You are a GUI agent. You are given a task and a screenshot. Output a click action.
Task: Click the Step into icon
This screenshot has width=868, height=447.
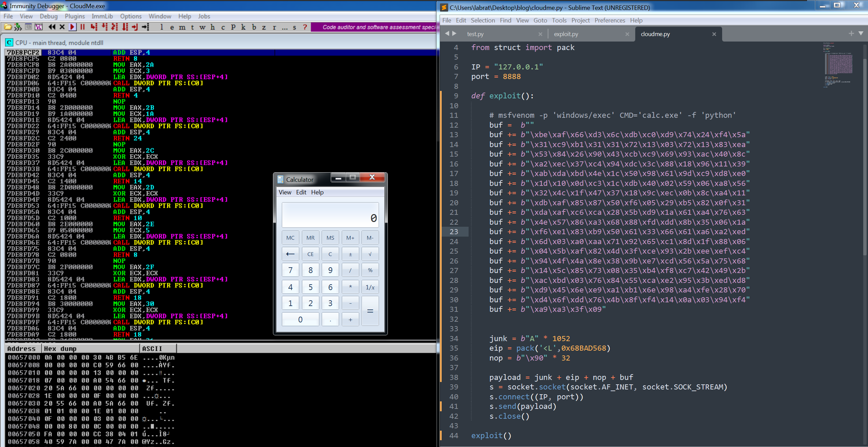pyautogui.click(x=94, y=27)
